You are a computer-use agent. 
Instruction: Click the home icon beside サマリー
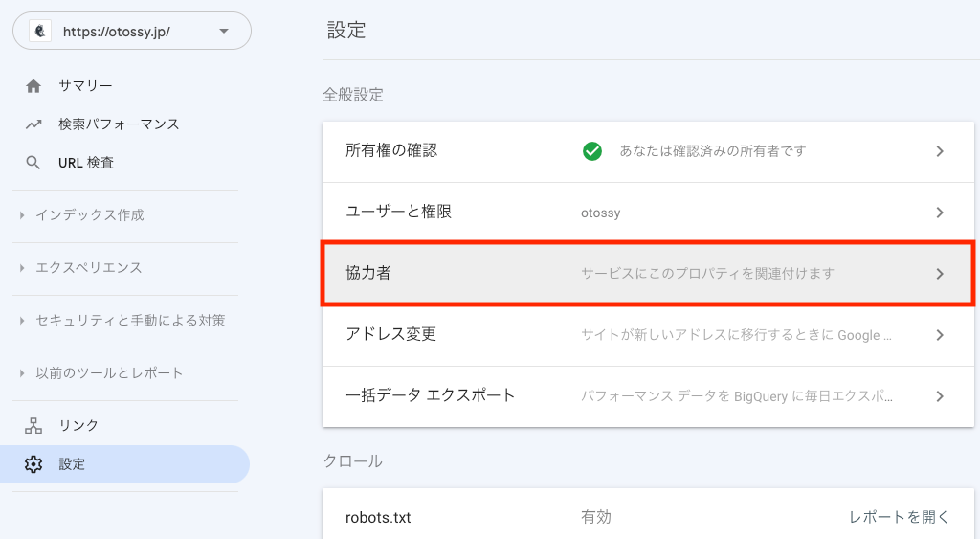33,86
